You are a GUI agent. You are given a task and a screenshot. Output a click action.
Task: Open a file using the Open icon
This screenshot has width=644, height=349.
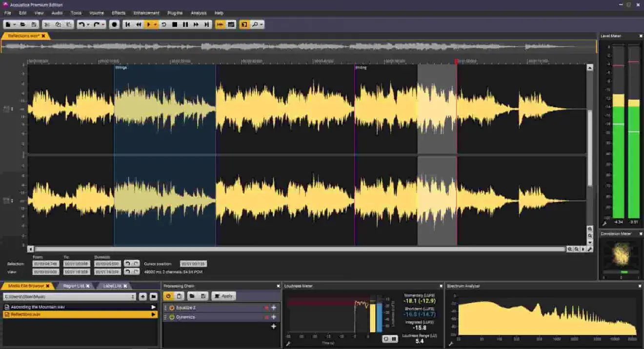click(x=23, y=24)
